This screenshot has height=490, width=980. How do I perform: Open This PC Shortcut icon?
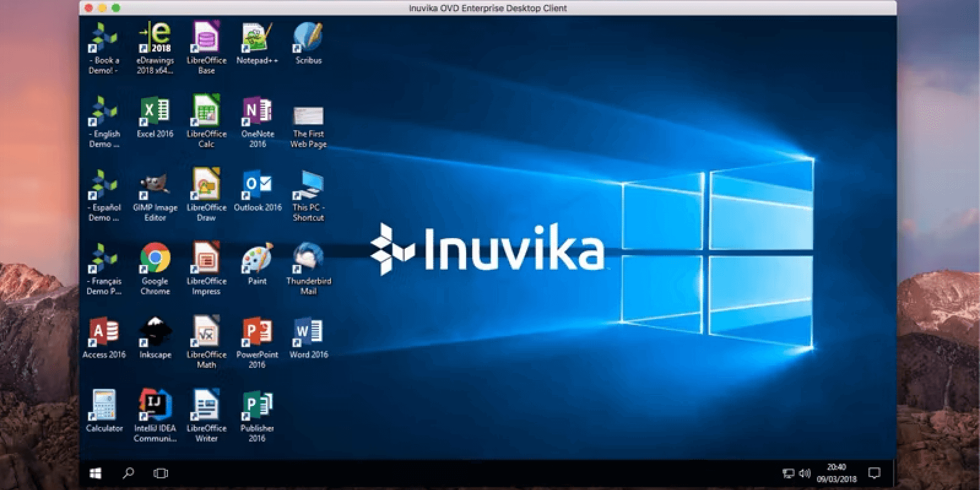tap(308, 196)
